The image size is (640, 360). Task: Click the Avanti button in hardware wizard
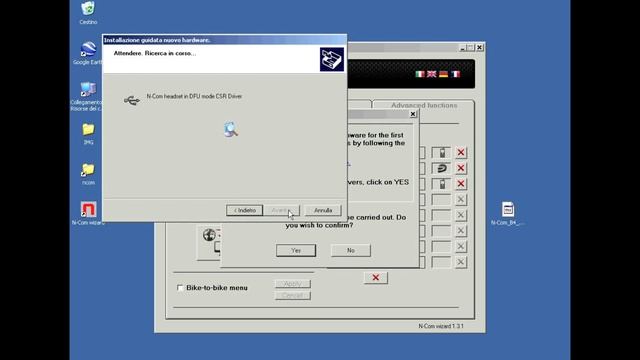(x=281, y=210)
